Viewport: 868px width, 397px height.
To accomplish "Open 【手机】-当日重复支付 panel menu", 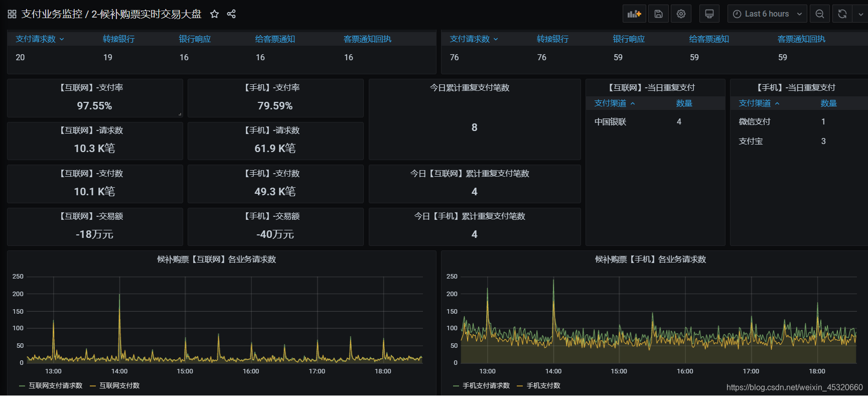I will pos(796,88).
